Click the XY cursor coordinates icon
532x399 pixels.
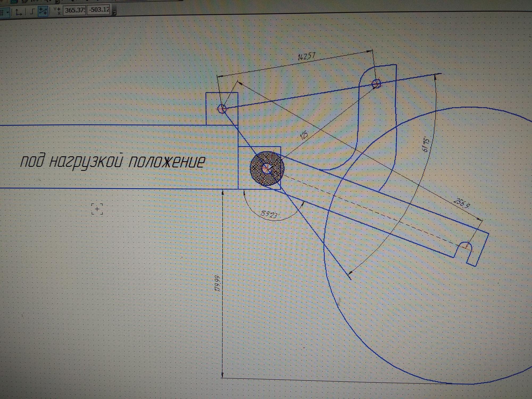point(57,10)
